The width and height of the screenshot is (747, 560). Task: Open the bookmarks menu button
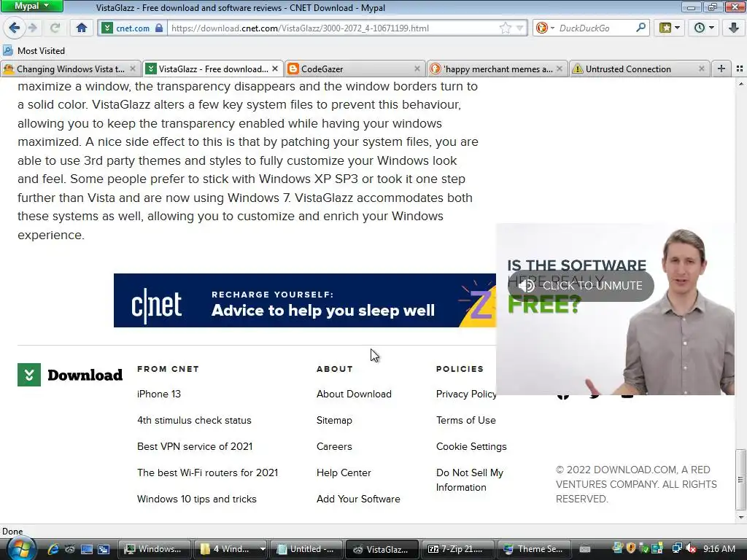tap(670, 28)
